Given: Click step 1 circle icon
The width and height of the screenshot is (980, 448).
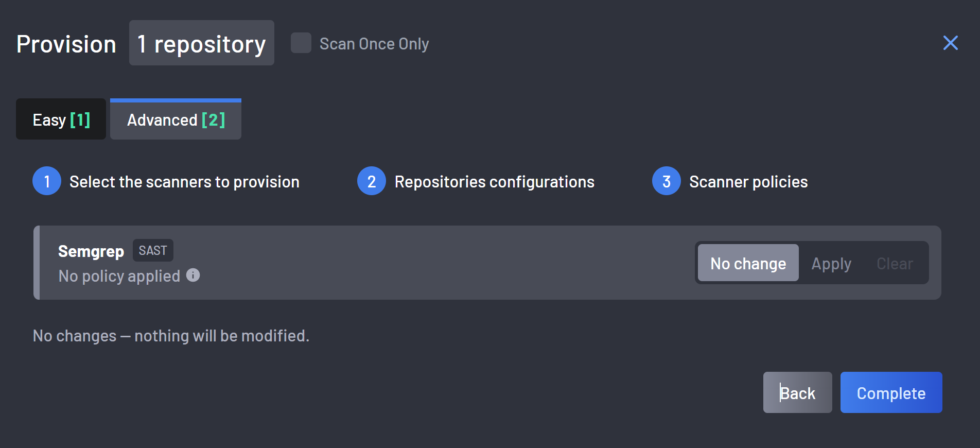Looking at the screenshot, I should pos(47,181).
